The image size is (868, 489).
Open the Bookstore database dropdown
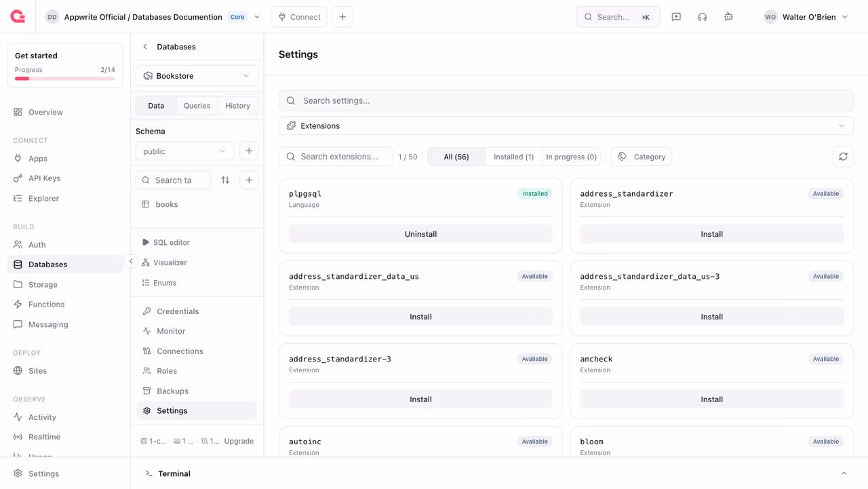coord(197,76)
